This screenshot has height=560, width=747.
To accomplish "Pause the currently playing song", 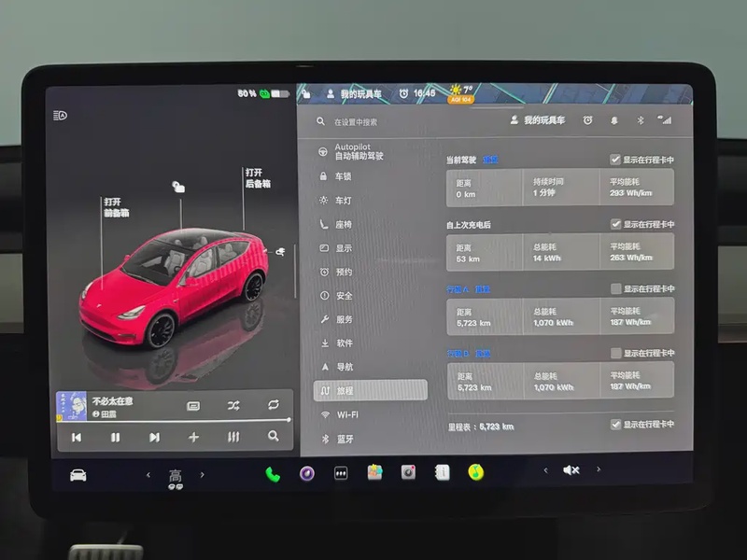I will 115,437.
